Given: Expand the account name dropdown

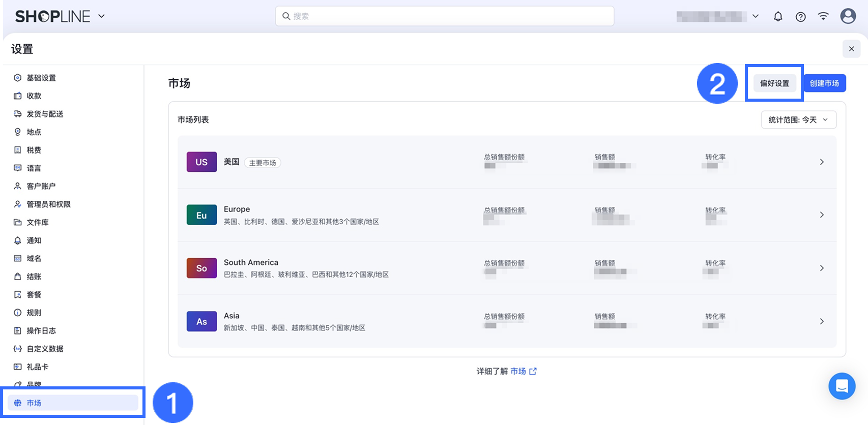Looking at the screenshot, I should tap(756, 16).
